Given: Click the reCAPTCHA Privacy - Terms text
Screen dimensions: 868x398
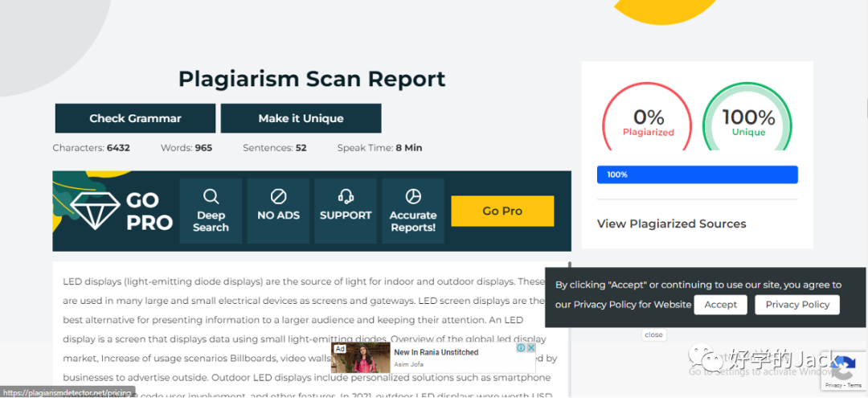Looking at the screenshot, I should (x=844, y=384).
